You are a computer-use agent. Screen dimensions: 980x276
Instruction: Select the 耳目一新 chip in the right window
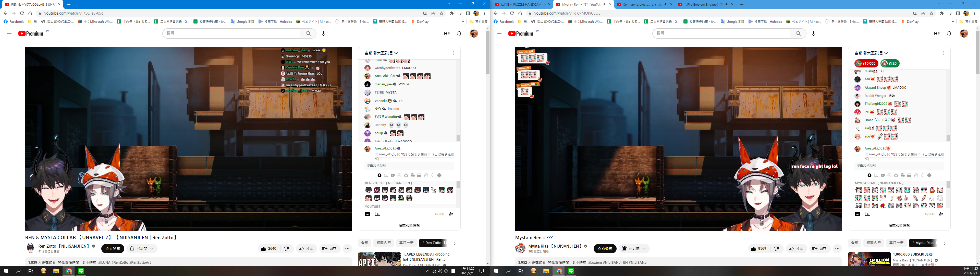coord(896,243)
